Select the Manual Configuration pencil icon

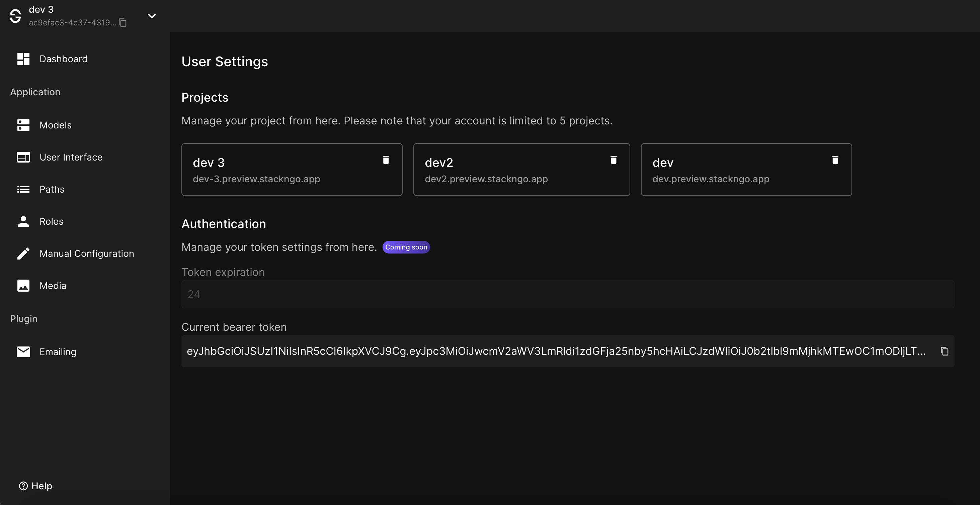(23, 253)
